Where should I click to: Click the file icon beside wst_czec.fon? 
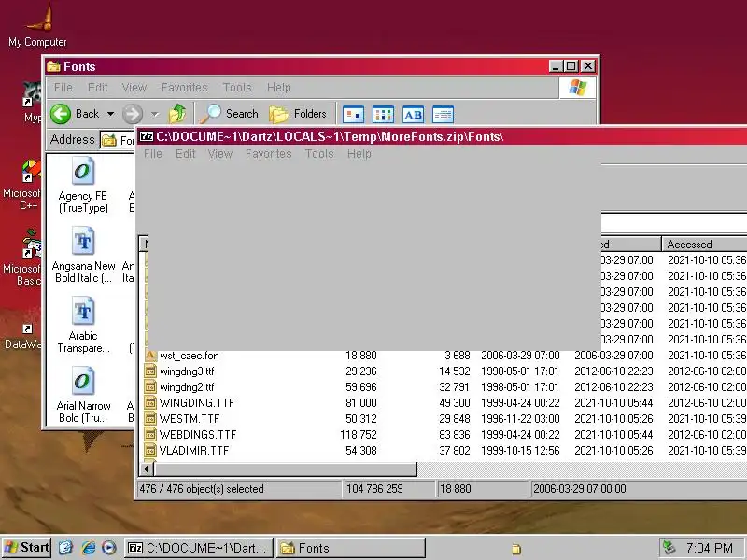click(150, 356)
